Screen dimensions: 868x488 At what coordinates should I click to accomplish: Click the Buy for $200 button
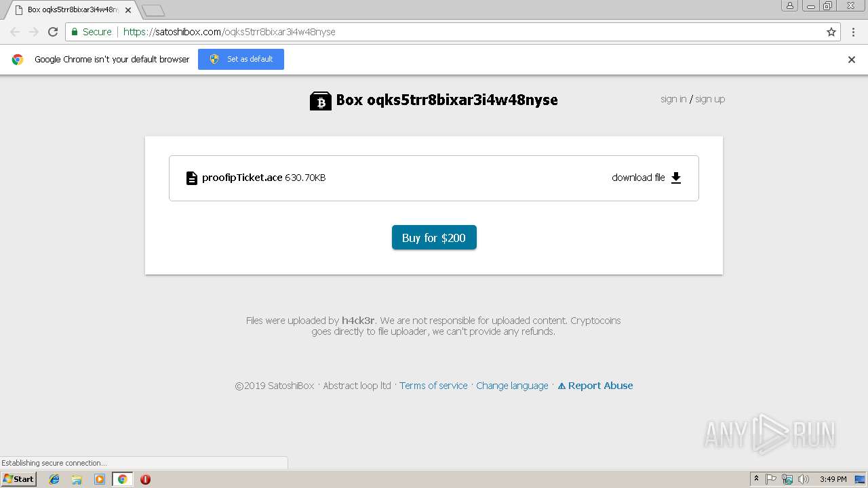[x=434, y=237]
